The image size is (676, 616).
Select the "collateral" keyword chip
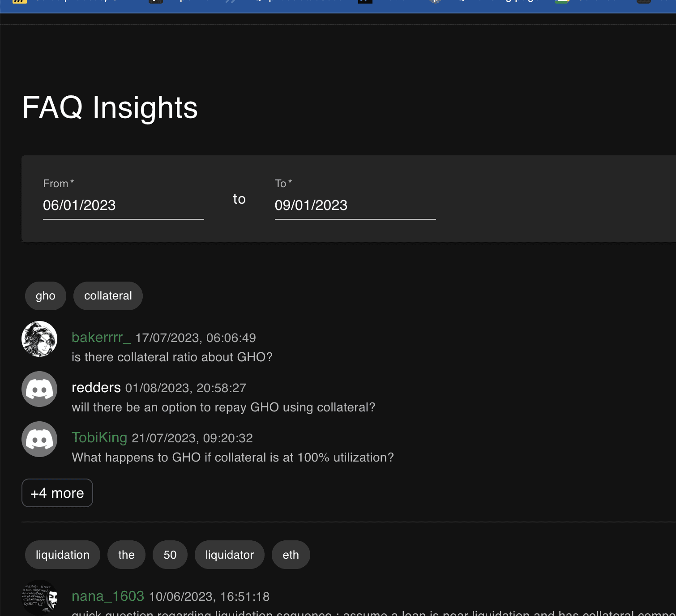pyautogui.click(x=108, y=296)
